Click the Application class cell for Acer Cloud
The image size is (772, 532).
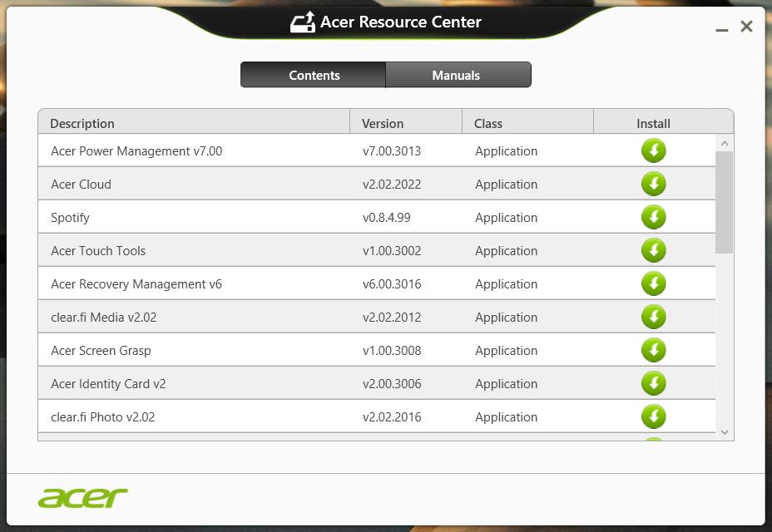(506, 185)
